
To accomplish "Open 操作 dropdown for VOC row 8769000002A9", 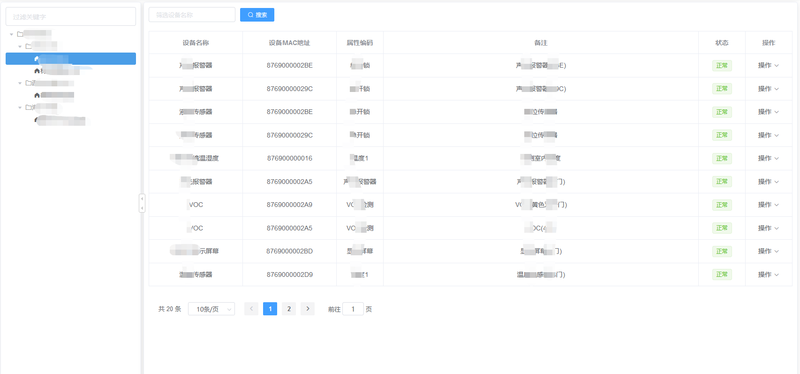I will tap(768, 205).
